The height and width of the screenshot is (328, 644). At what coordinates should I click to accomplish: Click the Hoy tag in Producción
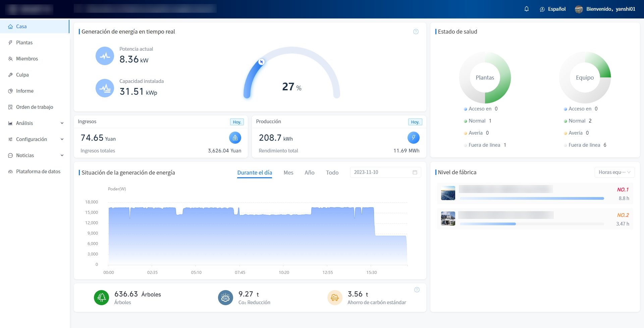coord(415,122)
